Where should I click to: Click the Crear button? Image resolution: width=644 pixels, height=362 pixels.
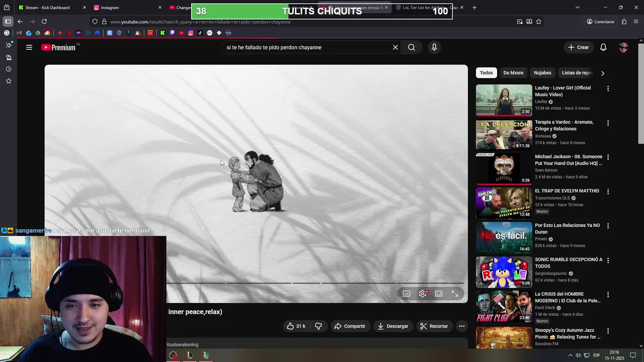pyautogui.click(x=578, y=47)
